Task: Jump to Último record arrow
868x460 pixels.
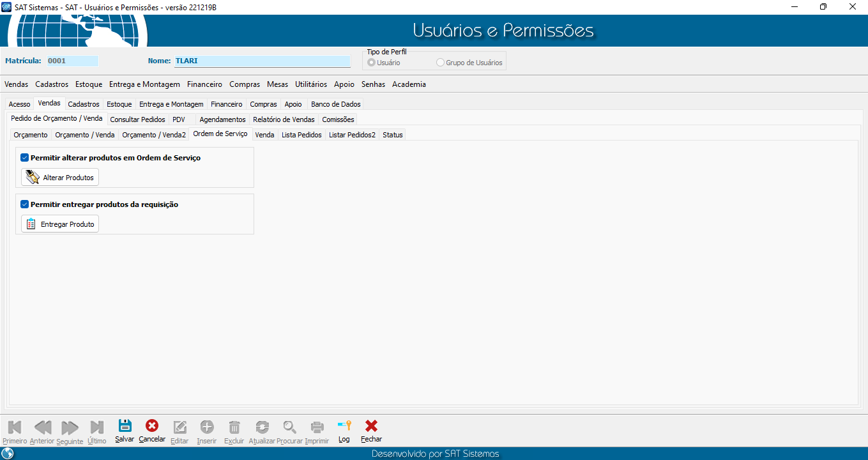Action: coord(97,427)
